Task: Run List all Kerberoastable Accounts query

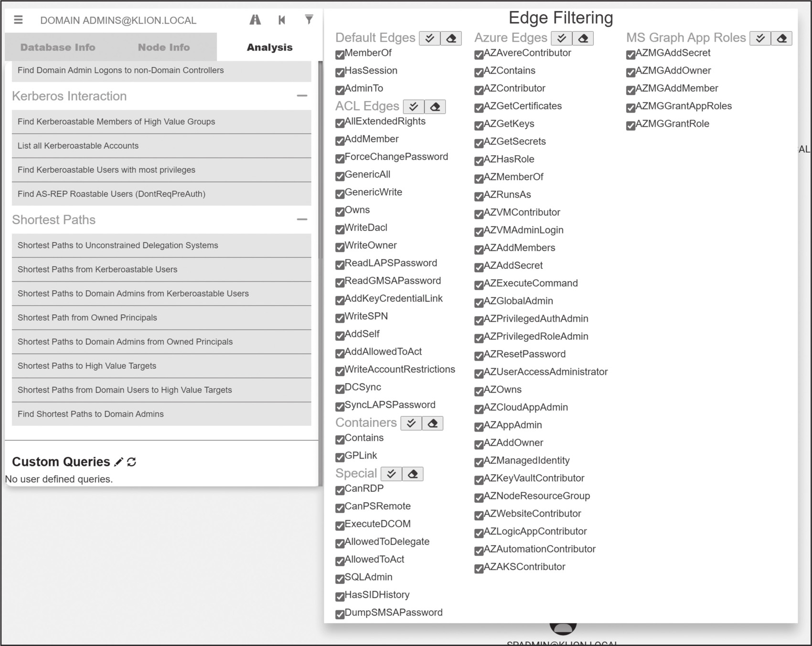Action: point(161,146)
